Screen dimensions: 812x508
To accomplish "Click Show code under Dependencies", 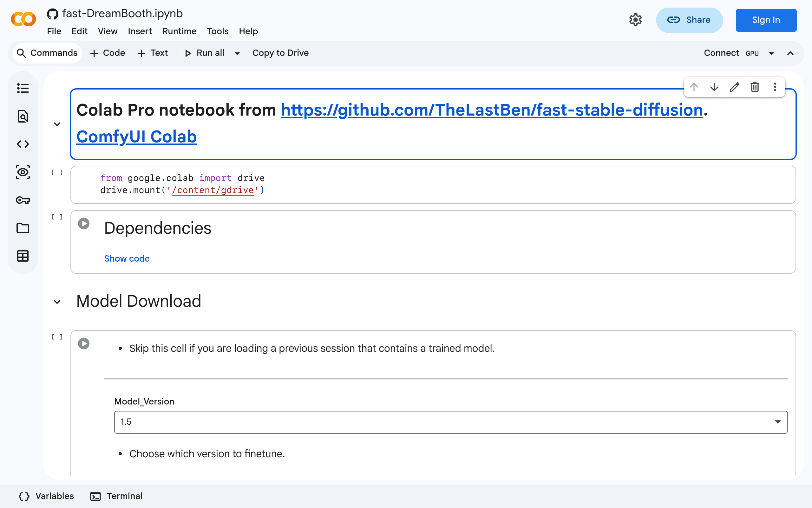I will (x=127, y=258).
